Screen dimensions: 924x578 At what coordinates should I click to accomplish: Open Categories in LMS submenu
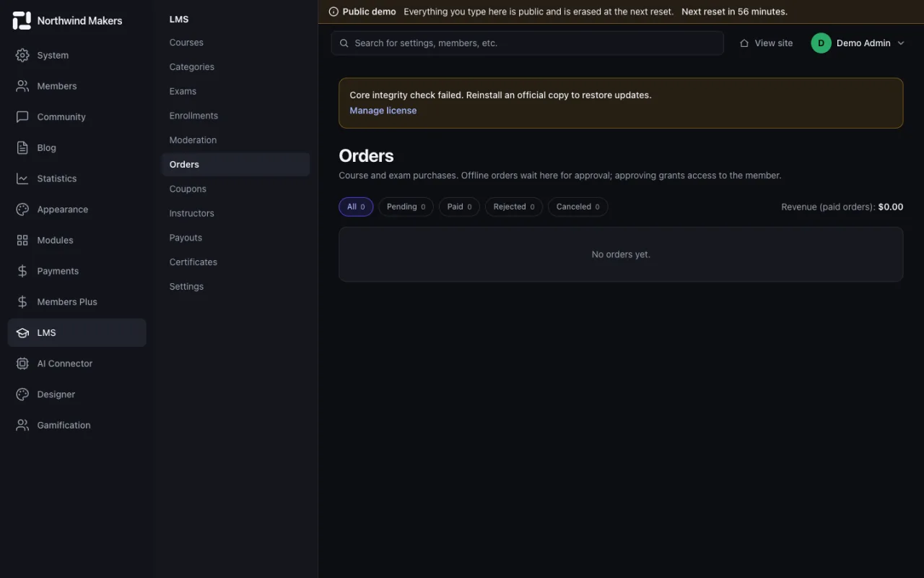pos(235,67)
